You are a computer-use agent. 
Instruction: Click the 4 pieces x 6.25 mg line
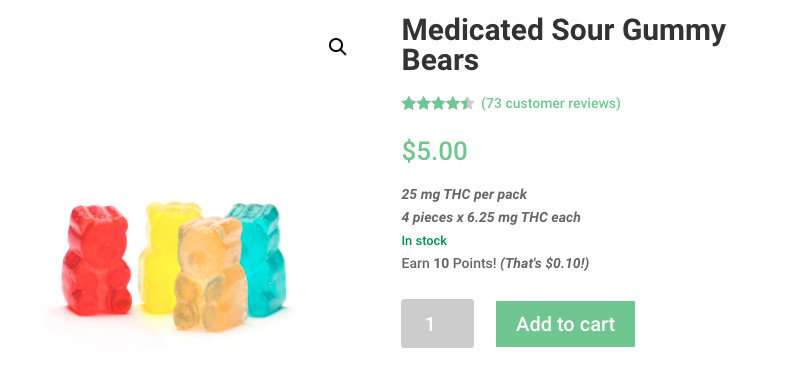[491, 217]
